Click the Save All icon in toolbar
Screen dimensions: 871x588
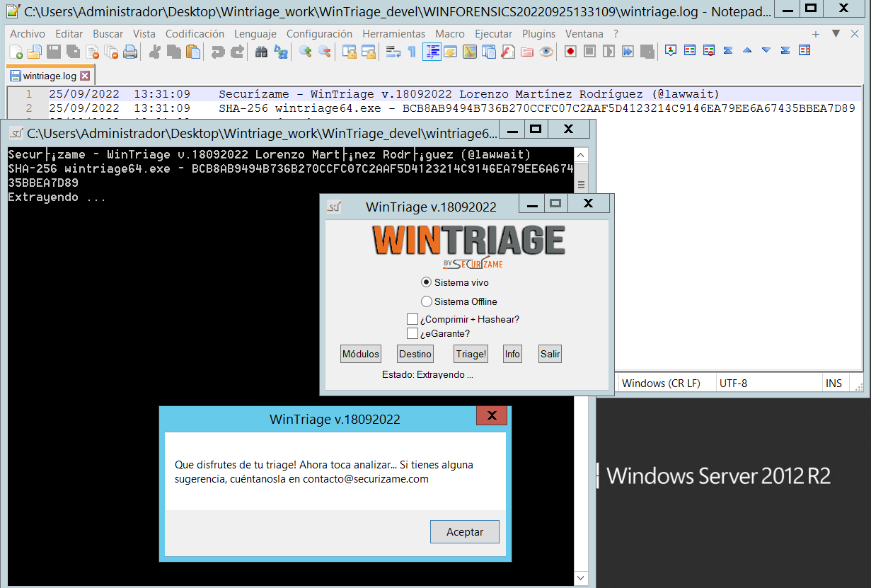(x=72, y=51)
